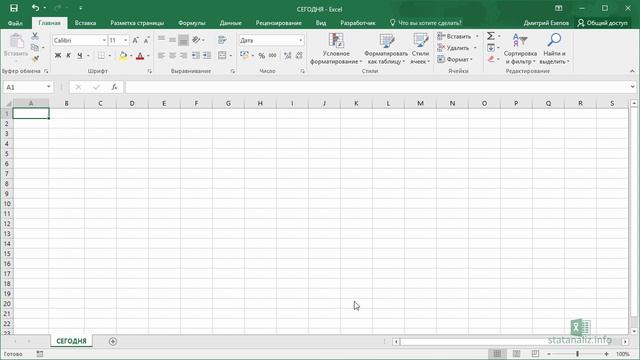Open the Calibri font name dropdown
The height and width of the screenshot is (360, 640).
coord(104,40)
